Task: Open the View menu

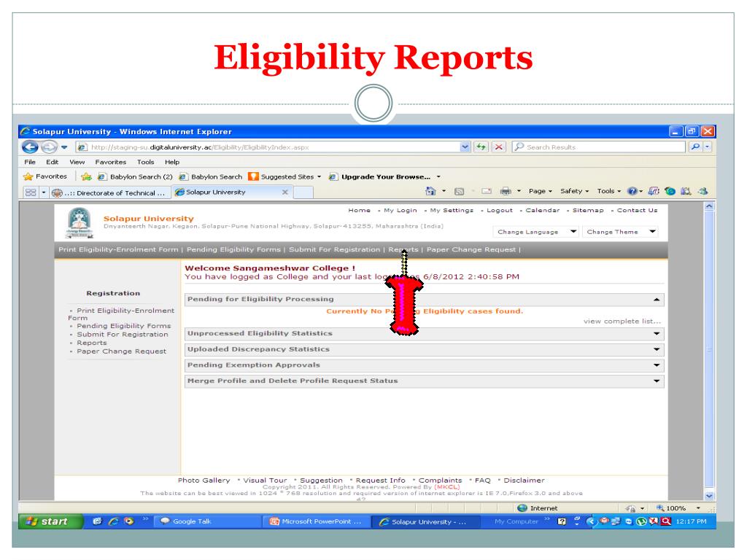Action: tap(77, 162)
